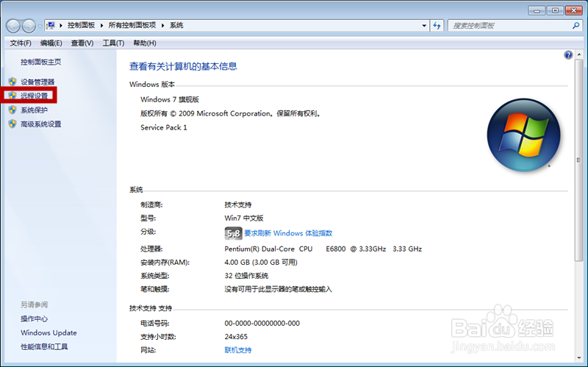Open 高级系统设置 link

tap(41, 124)
